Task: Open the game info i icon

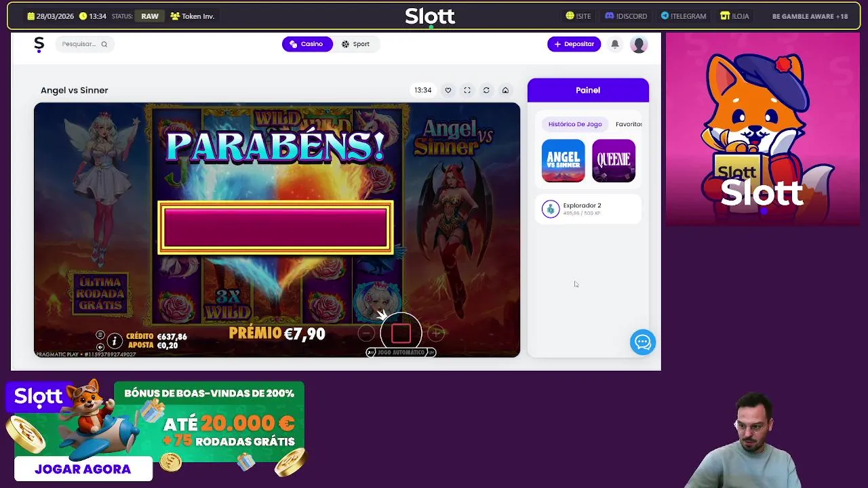Action: (115, 340)
